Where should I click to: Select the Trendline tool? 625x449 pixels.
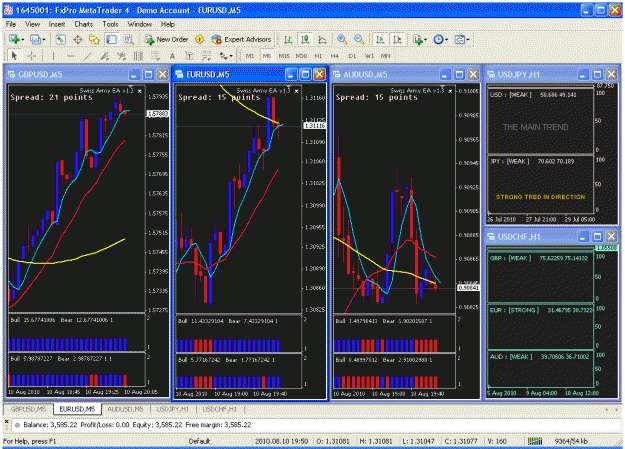(x=87, y=56)
